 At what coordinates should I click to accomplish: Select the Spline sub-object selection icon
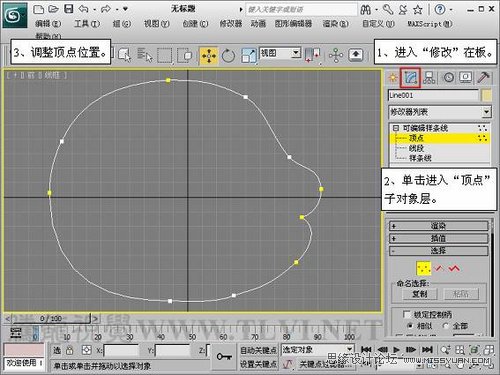point(454,268)
